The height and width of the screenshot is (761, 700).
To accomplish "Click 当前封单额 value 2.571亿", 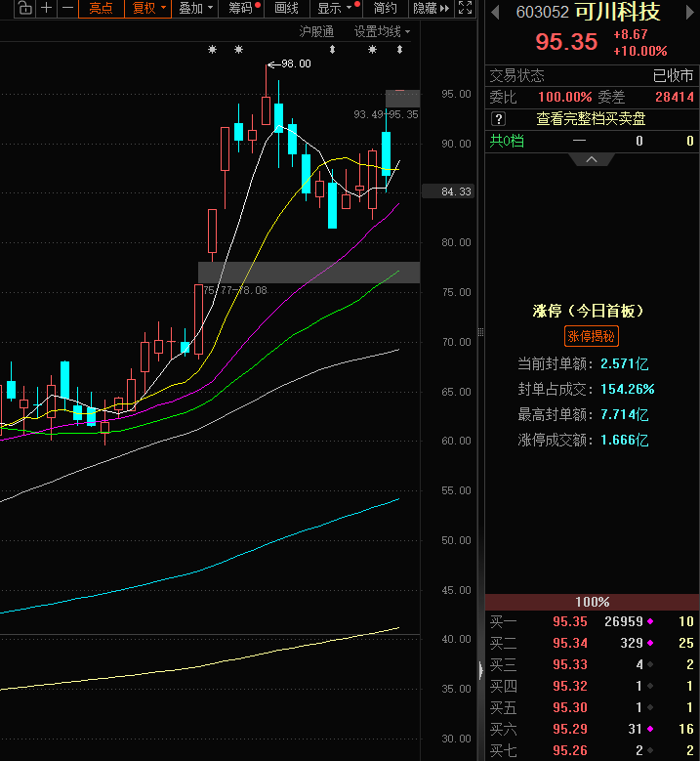I will click(x=624, y=364).
